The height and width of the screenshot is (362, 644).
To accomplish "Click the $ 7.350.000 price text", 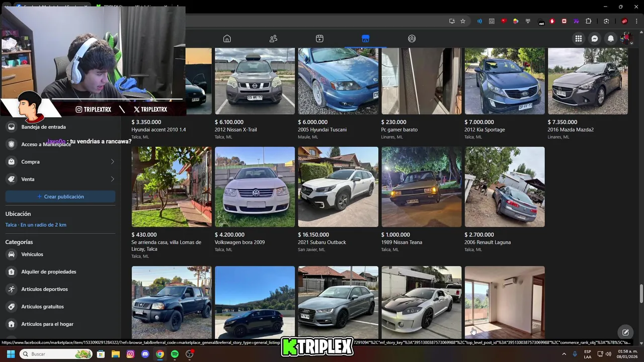I will 562,122.
